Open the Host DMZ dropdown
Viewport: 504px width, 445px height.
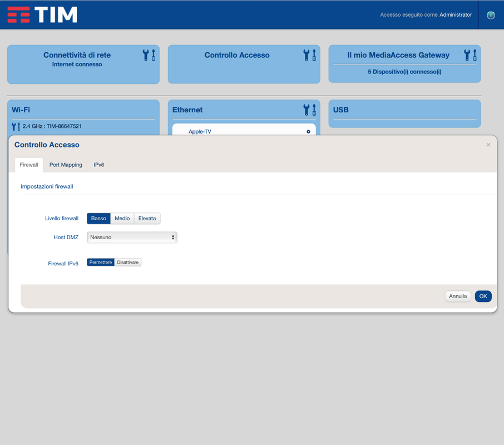tap(132, 238)
